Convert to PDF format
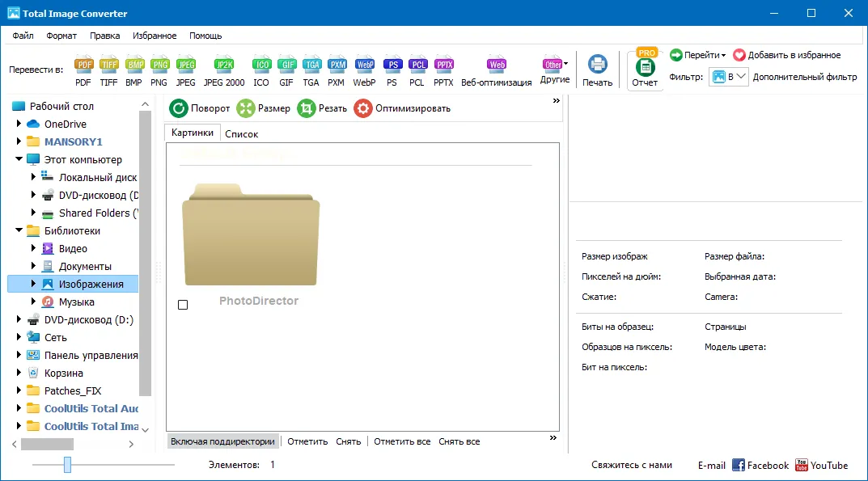 [x=83, y=71]
